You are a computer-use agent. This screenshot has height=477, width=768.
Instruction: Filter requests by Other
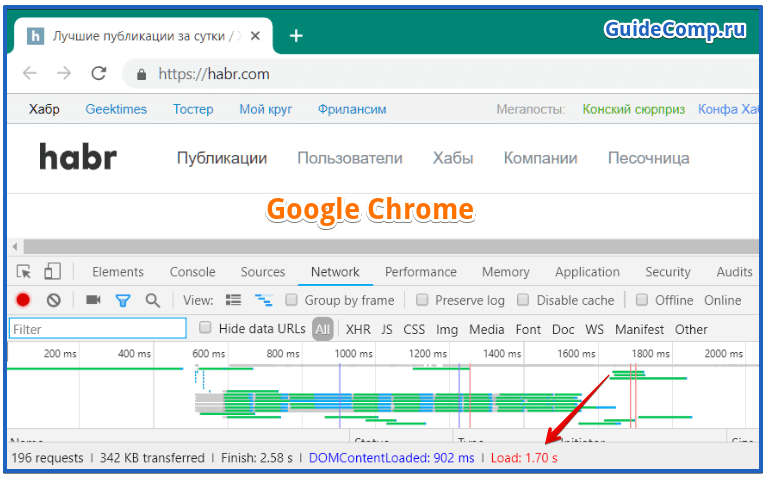[x=691, y=329]
